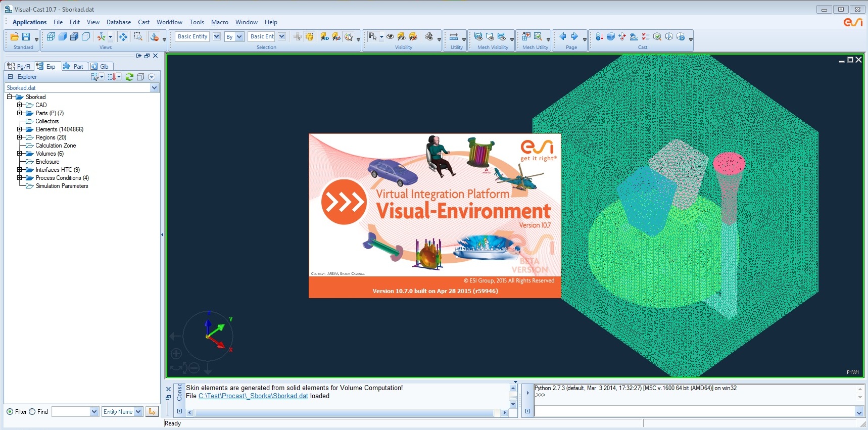Expand the CAD tree node
The height and width of the screenshot is (430, 868).
(x=20, y=105)
